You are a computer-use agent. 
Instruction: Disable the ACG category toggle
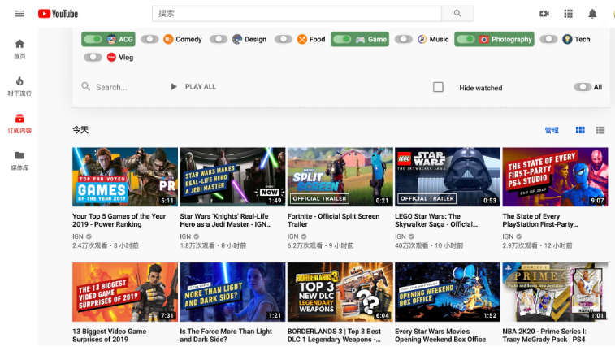coord(93,39)
